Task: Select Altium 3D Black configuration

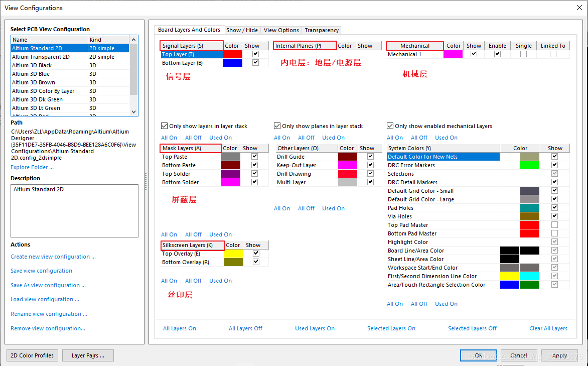Action: tap(32, 65)
